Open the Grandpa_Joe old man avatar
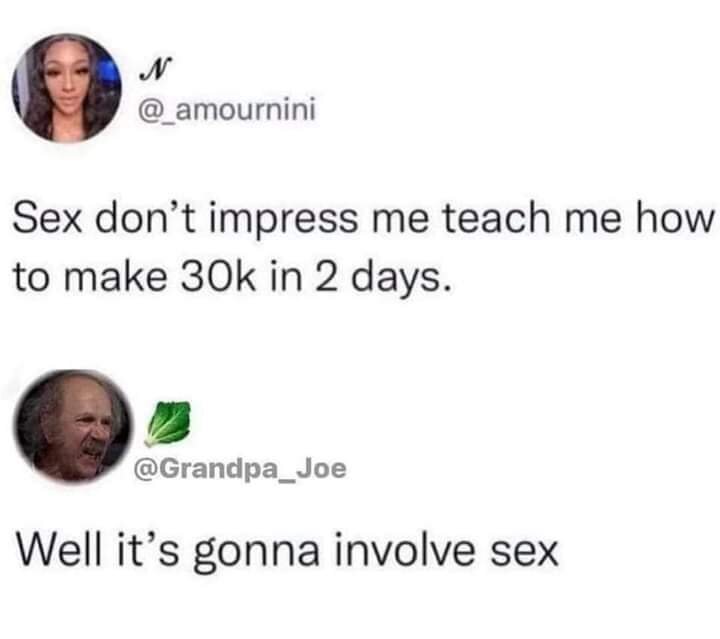The height and width of the screenshot is (639, 720). [x=73, y=426]
